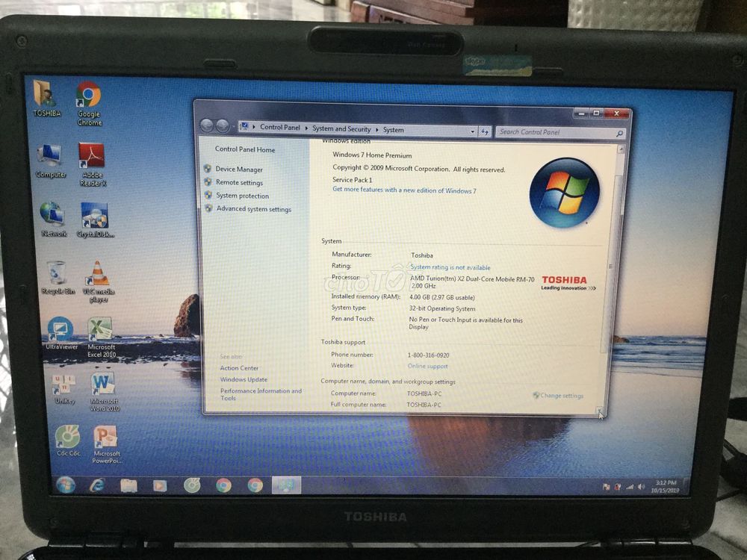Launch Microsoft Word 2010 from the desktop
747x560 pixels.
pyautogui.click(x=105, y=392)
